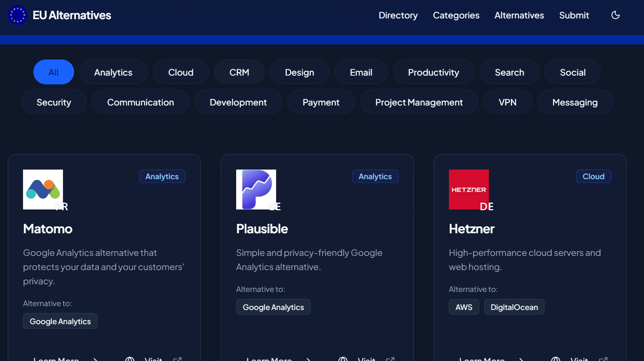644x361 pixels.
Task: Filter by CRM category
Action: coord(239,72)
